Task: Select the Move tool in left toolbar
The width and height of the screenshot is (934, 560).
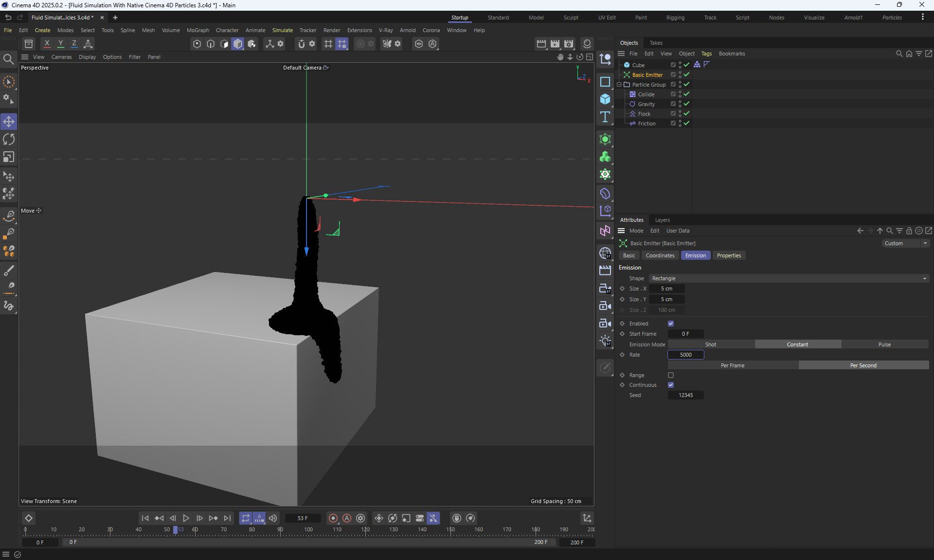Action: point(9,121)
